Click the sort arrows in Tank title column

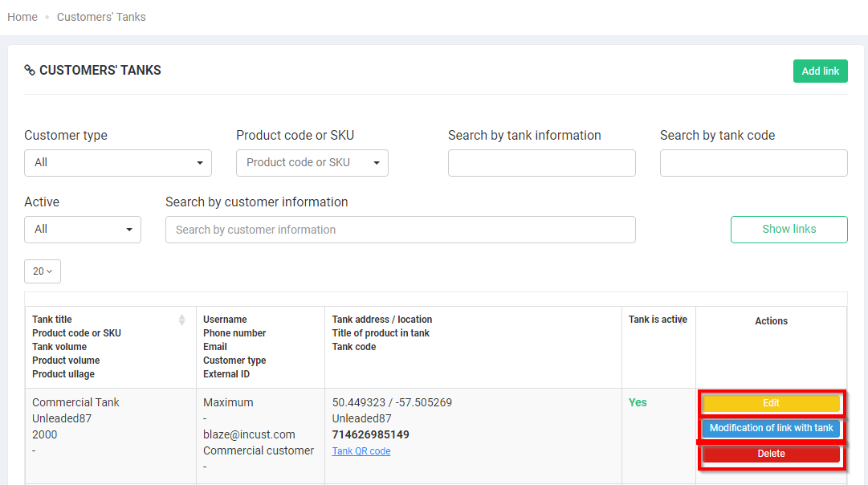pos(181,320)
